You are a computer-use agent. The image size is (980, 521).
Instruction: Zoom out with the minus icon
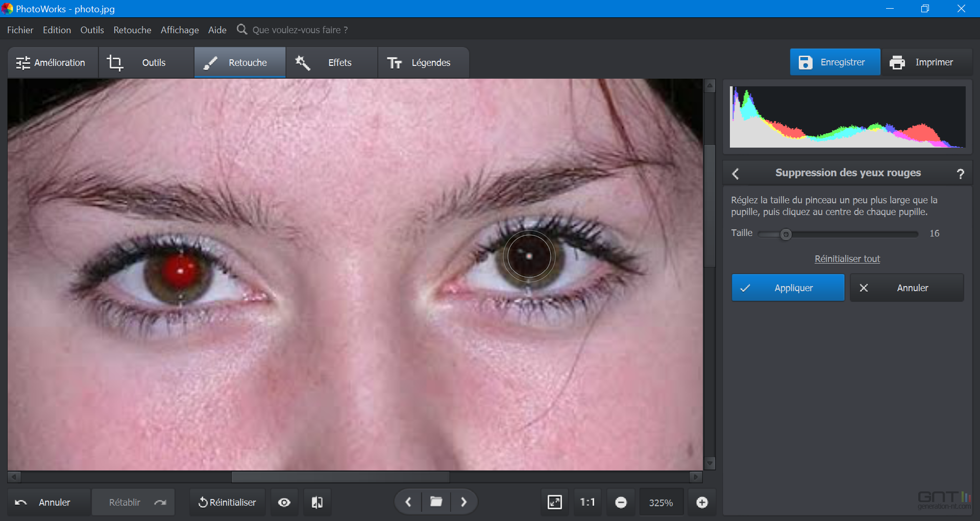(621, 502)
